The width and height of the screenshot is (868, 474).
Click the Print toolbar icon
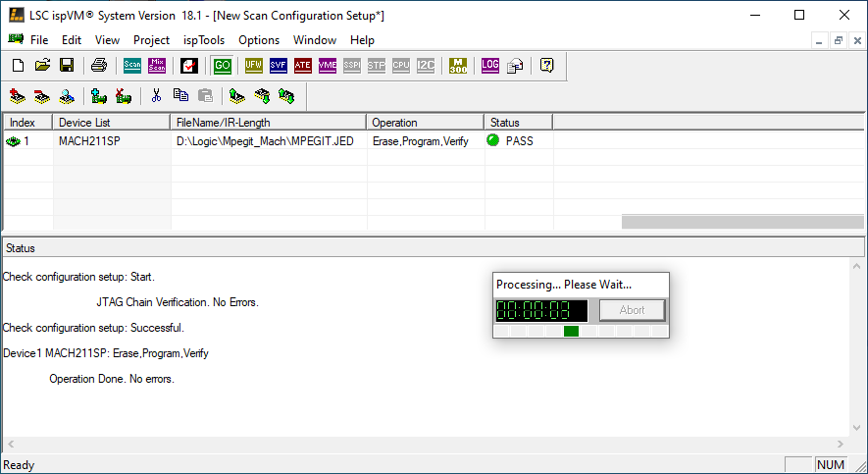99,66
